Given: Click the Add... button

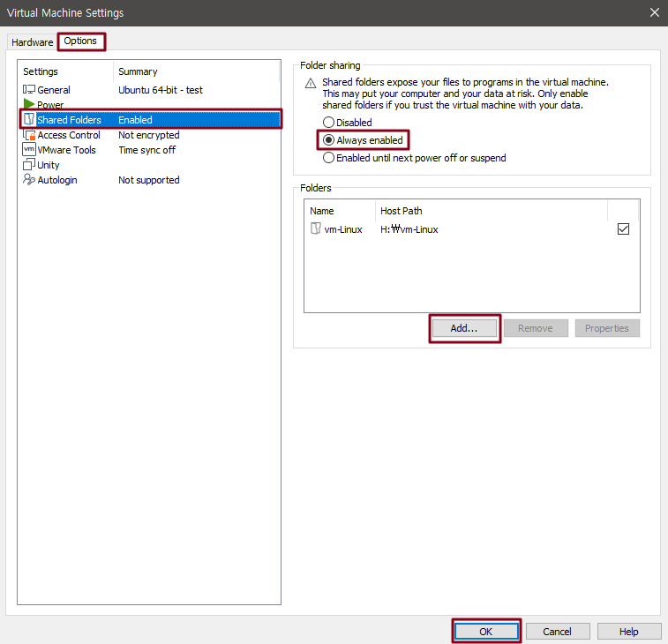Looking at the screenshot, I should click(464, 328).
